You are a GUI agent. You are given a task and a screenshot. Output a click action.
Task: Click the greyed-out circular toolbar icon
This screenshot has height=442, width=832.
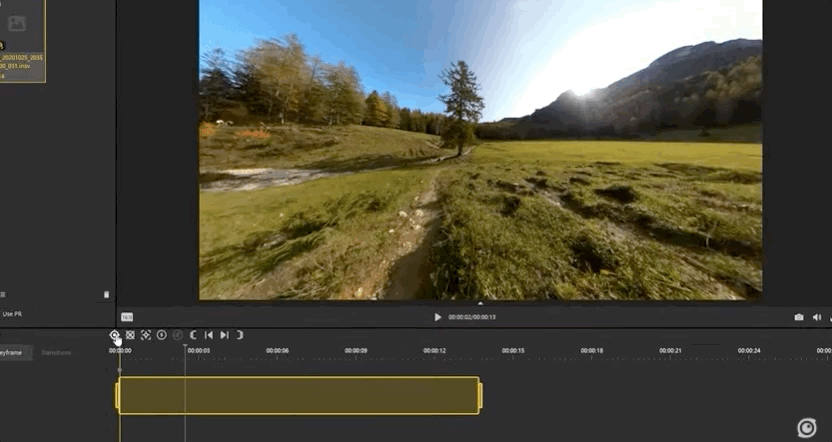coord(178,335)
